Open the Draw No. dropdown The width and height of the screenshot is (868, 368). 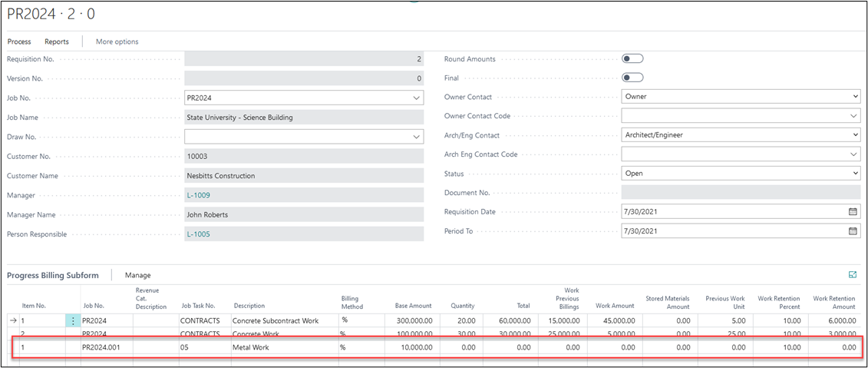point(416,136)
